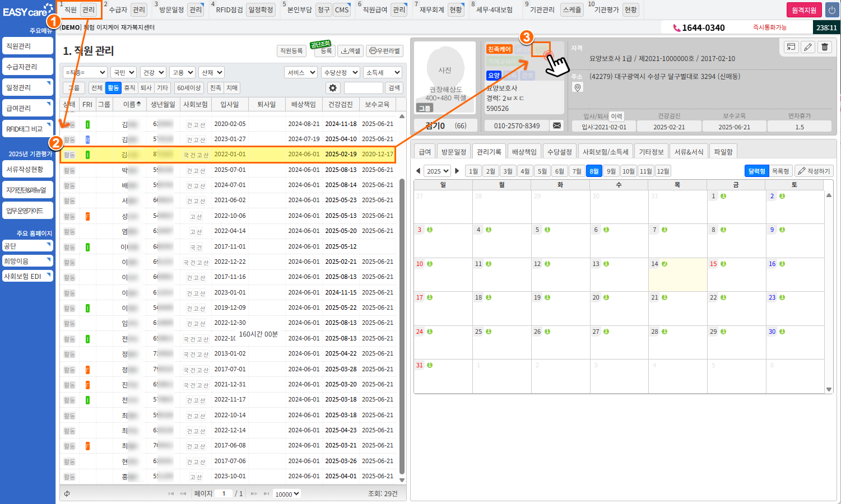Open the 방문일정 tab
The height and width of the screenshot is (504, 841).
click(453, 152)
